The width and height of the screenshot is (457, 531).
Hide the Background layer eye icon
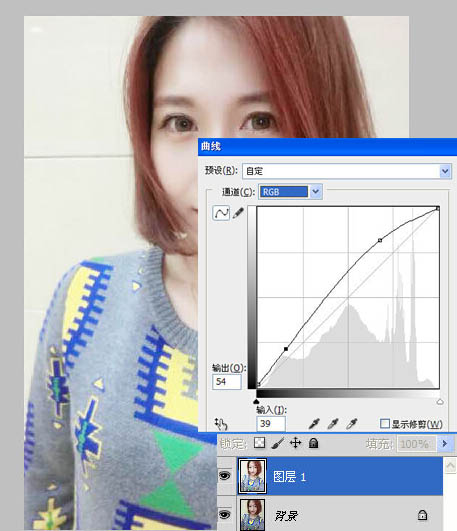(225, 515)
